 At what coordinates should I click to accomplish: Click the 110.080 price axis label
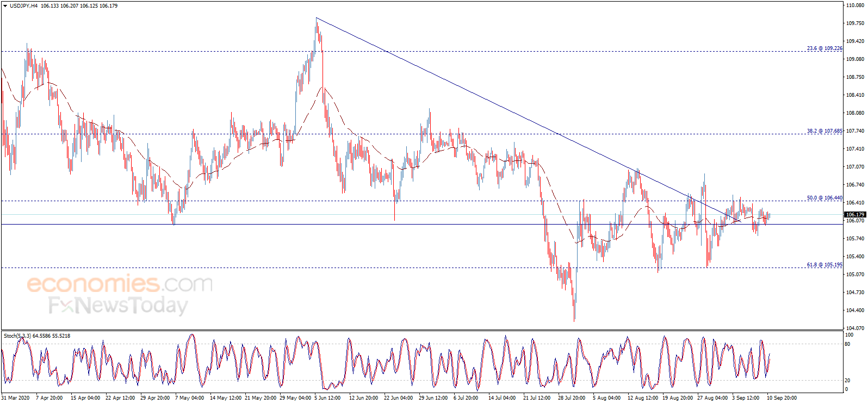855,5
